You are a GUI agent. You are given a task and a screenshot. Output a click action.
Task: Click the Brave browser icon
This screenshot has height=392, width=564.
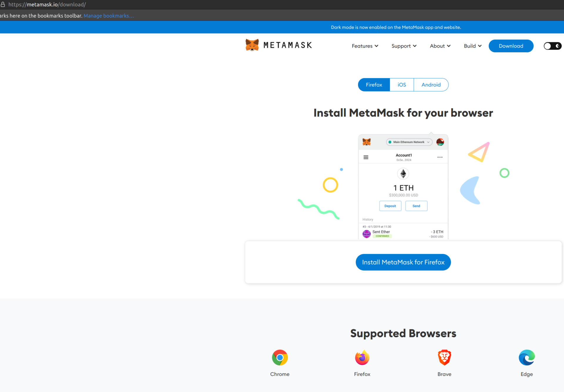[x=444, y=357]
